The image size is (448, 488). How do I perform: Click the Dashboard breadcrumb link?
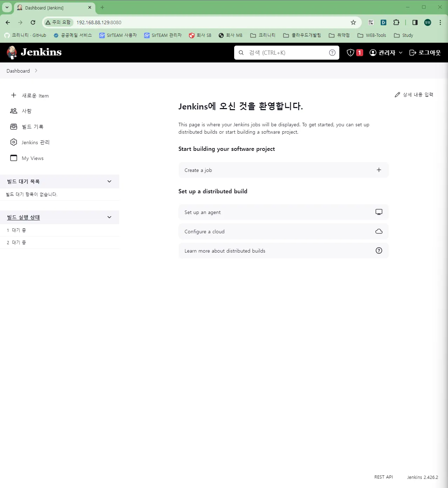pos(18,71)
